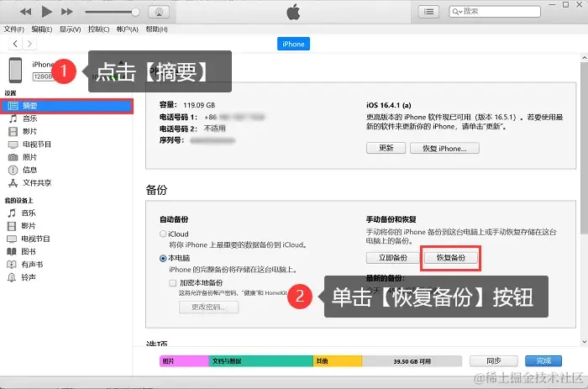Go back with the left chevron
The image size is (588, 389).
[x=15, y=44]
